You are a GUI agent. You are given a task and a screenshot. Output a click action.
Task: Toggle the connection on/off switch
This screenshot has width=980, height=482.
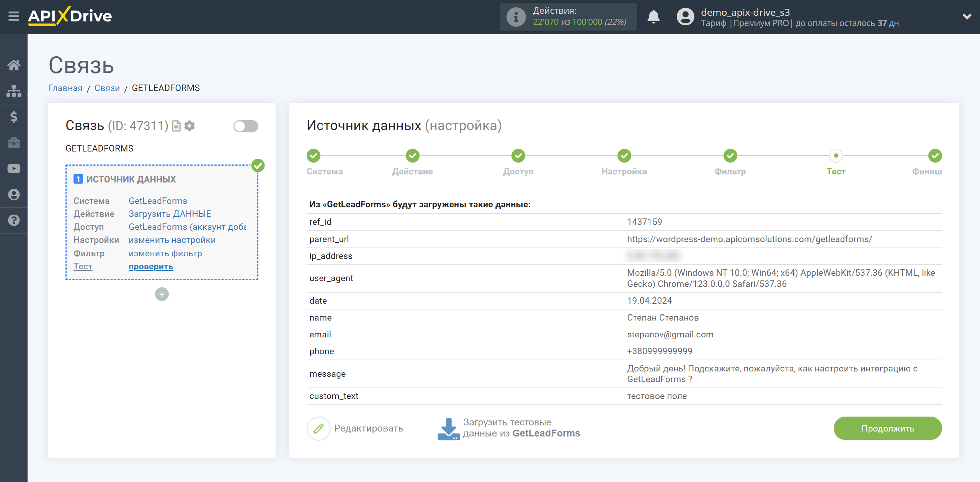(246, 126)
